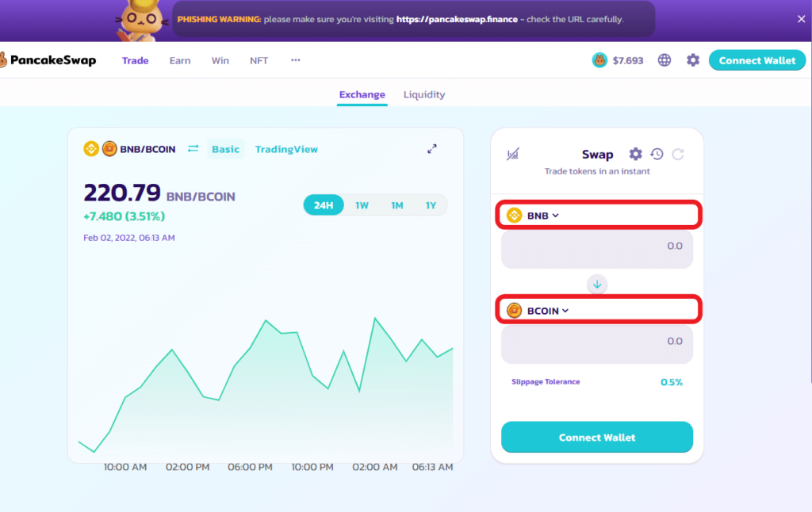
Task: Open global settings gear in header
Action: pos(693,60)
